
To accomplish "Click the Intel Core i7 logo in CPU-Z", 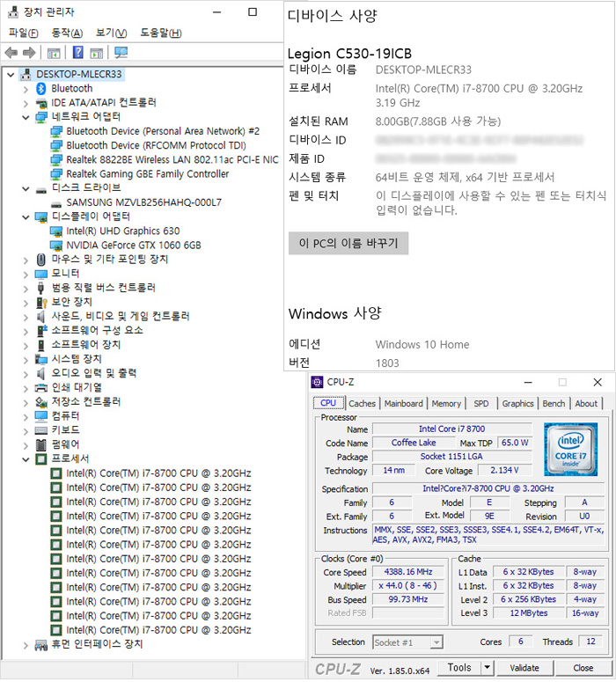I will click(x=571, y=450).
